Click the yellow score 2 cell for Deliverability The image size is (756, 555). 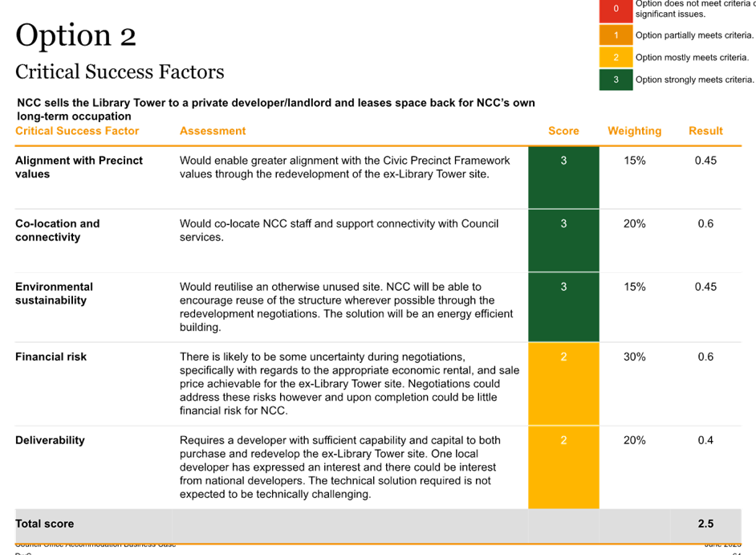tap(563, 467)
